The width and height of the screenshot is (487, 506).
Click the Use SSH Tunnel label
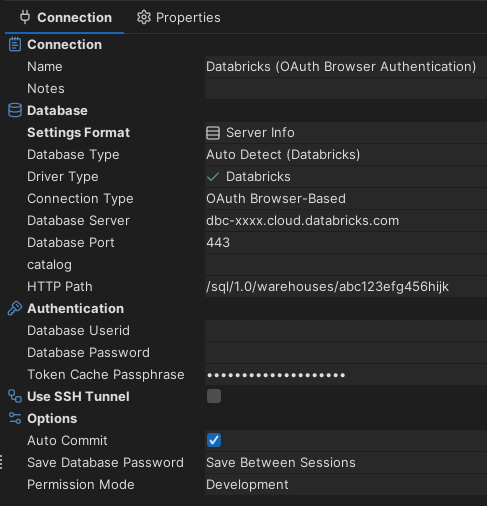78,397
